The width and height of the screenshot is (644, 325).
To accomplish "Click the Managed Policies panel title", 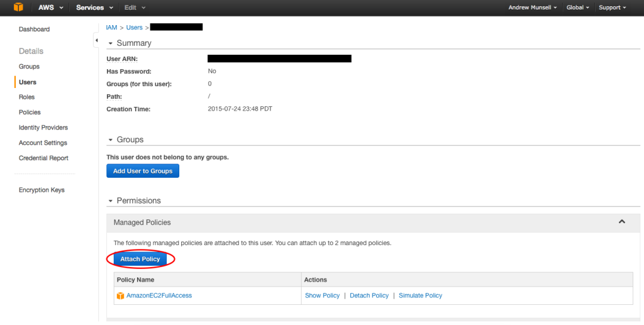I will pyautogui.click(x=142, y=223).
